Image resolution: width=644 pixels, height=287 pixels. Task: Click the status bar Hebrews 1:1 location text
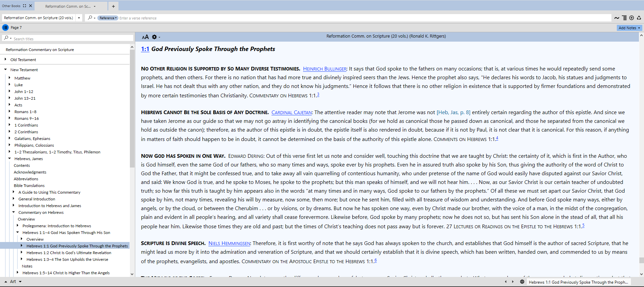point(578,282)
